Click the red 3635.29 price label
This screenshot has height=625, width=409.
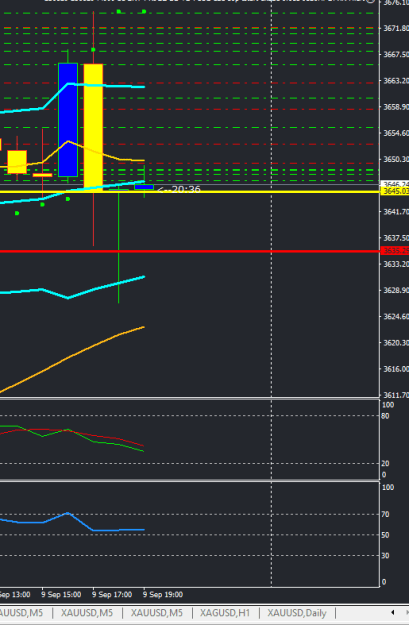pyautogui.click(x=395, y=251)
